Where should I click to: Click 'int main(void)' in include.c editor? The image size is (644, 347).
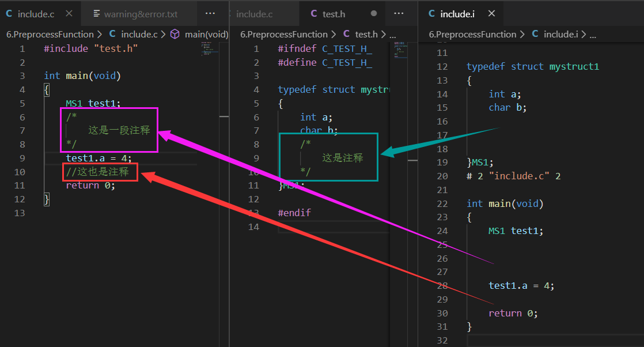82,76
